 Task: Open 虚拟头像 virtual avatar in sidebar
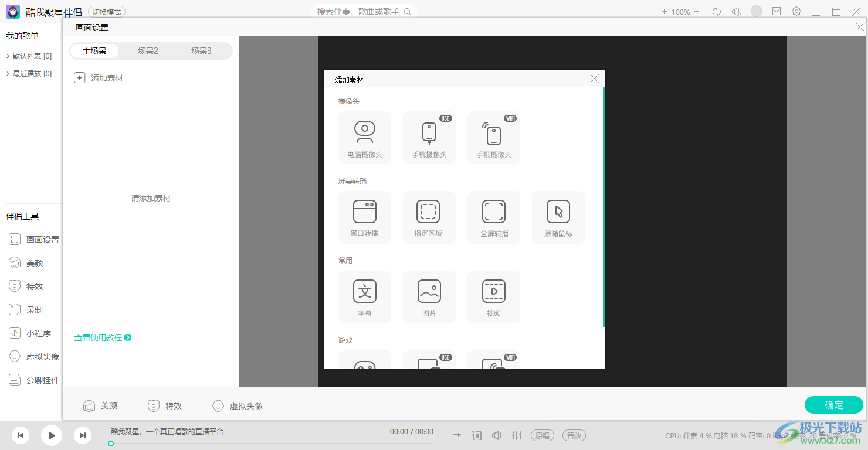(34, 357)
